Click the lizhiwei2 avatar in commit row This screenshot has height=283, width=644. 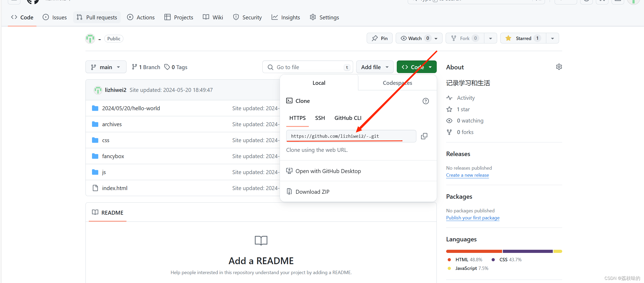click(98, 90)
